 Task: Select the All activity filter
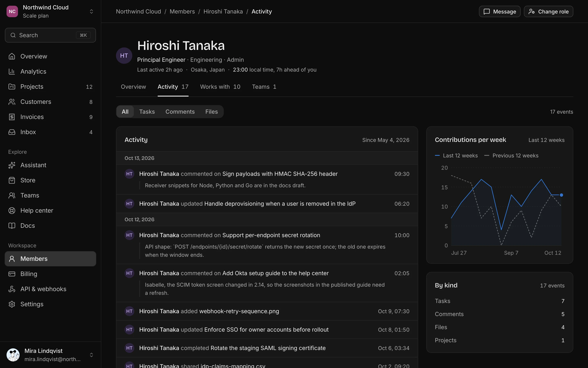[125, 111]
